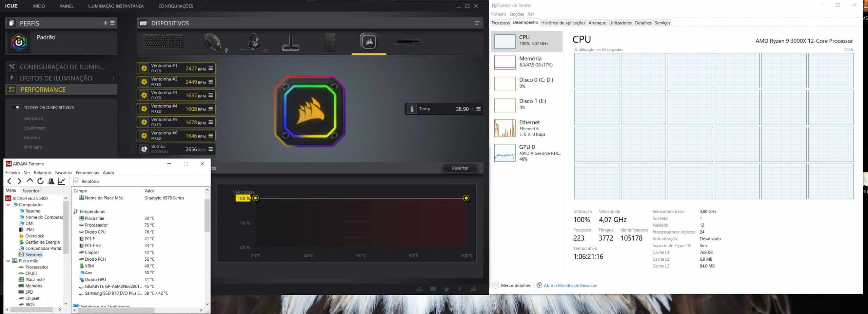Select the Equilibrado preset

[35, 128]
